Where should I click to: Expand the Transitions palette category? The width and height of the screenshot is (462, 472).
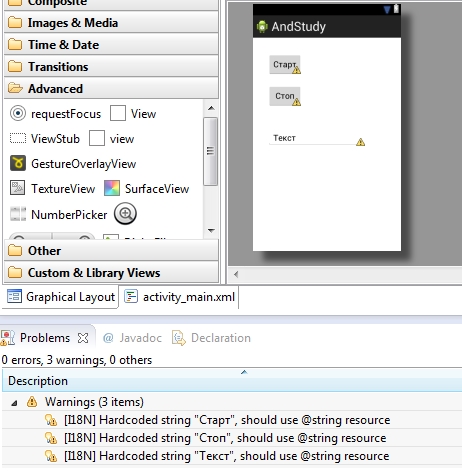111,67
